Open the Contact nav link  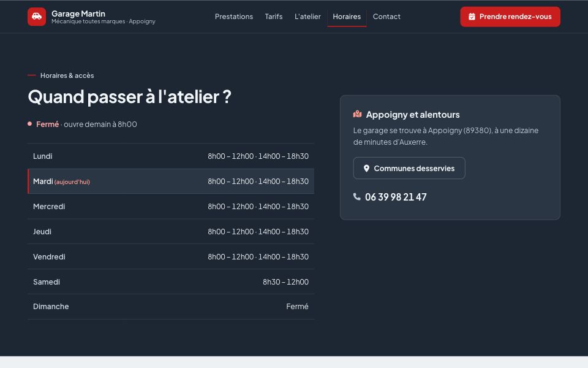click(x=386, y=17)
